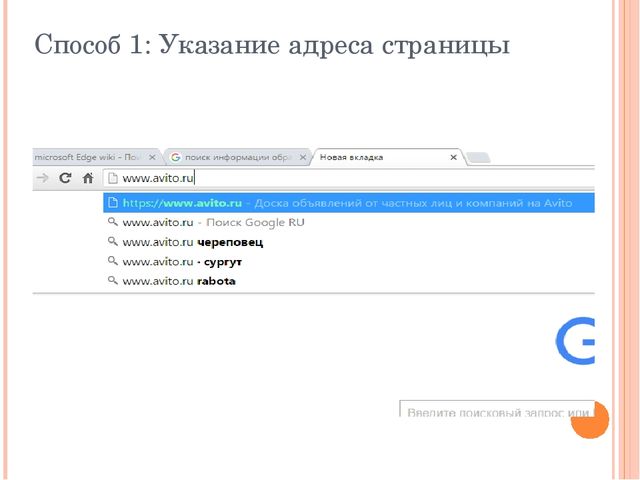Screen dimensions: 640x480
Task: Close the 'Новая вкладка' tab
Action: click(453, 157)
